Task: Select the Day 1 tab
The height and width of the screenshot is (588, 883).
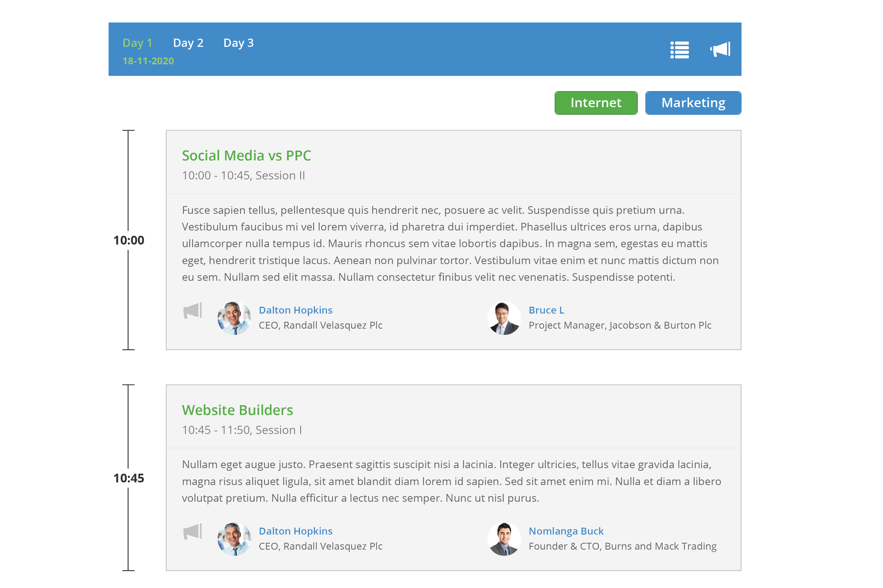Action: click(x=137, y=43)
